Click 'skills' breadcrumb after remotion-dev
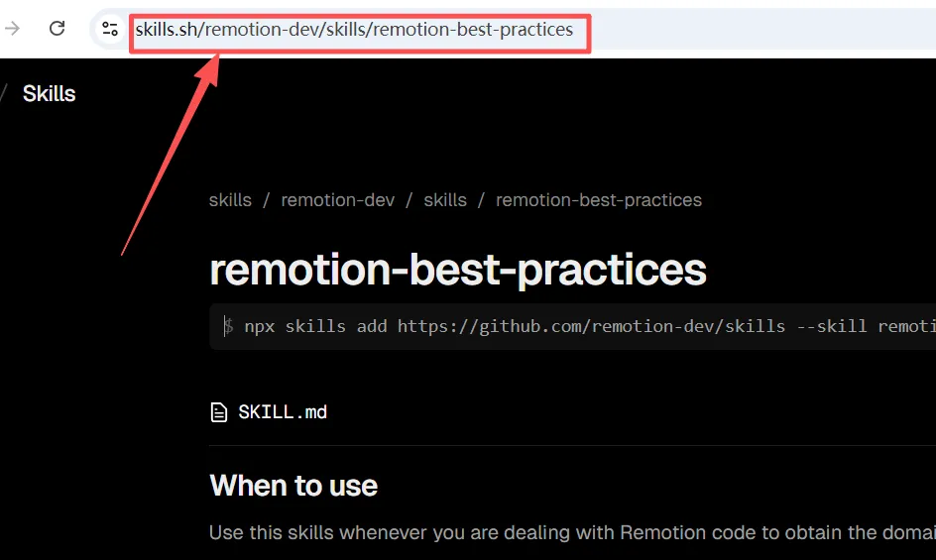This screenshot has width=936, height=560. click(x=445, y=200)
